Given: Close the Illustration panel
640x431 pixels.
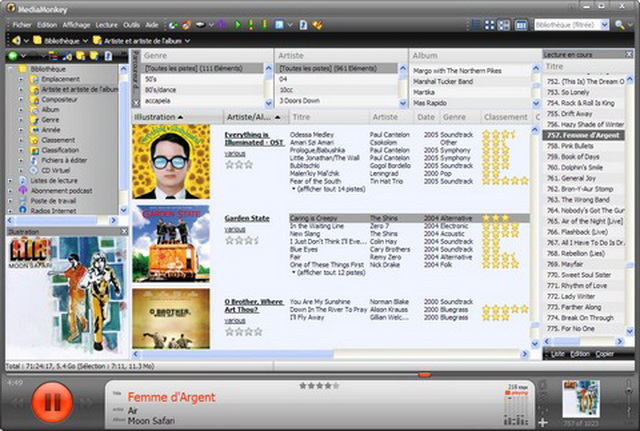Looking at the screenshot, I should 124,231.
